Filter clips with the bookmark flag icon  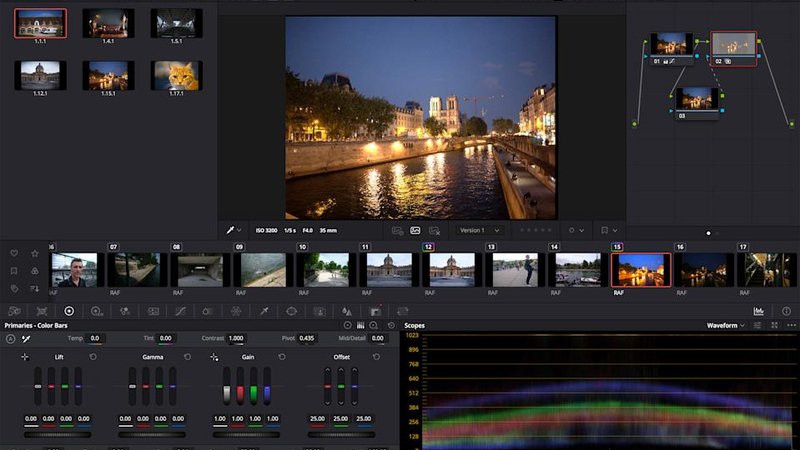(14, 271)
